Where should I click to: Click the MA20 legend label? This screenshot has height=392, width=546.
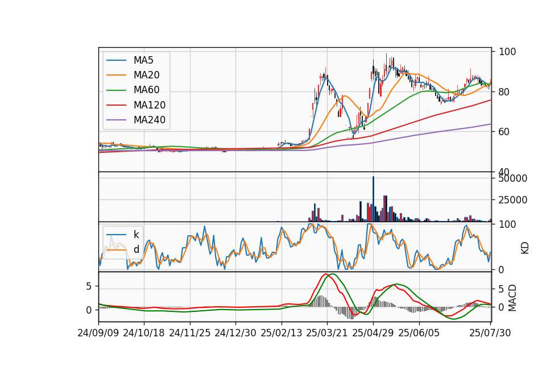tap(146, 75)
